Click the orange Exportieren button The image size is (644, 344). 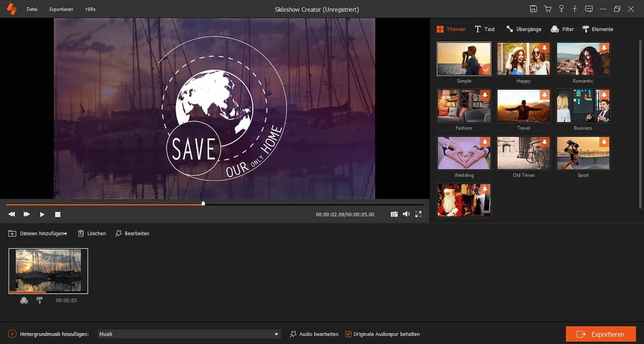601,334
